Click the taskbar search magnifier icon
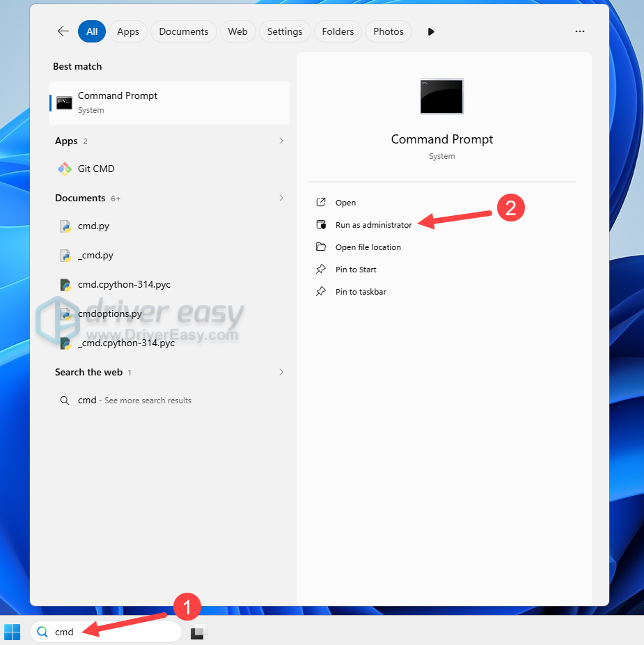Viewport: 644px width, 645px height. pyautogui.click(x=42, y=632)
